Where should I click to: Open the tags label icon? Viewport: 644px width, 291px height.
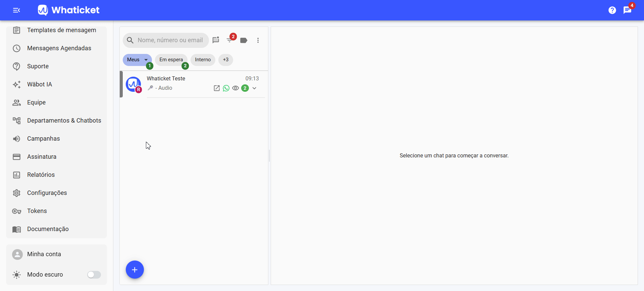tap(244, 40)
